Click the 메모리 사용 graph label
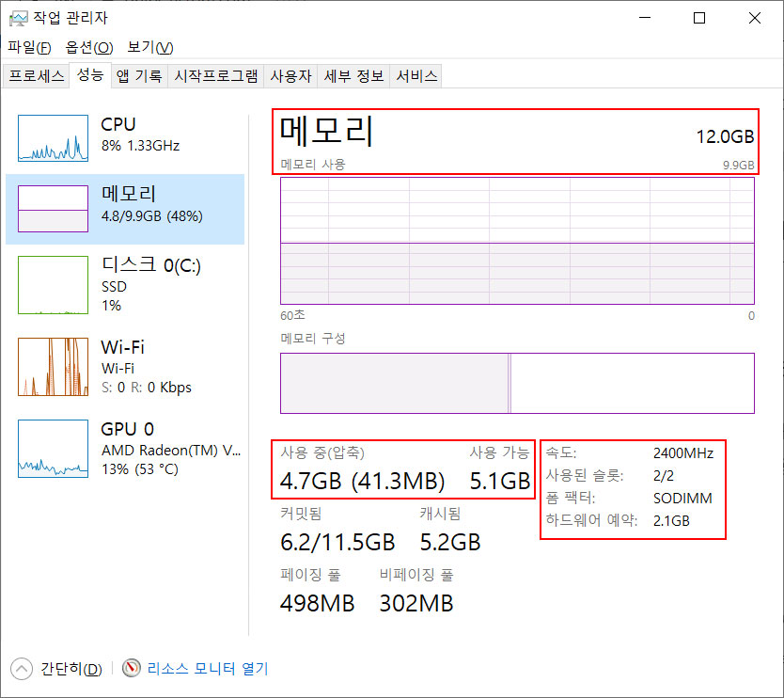This screenshot has height=698, width=784. [313, 165]
